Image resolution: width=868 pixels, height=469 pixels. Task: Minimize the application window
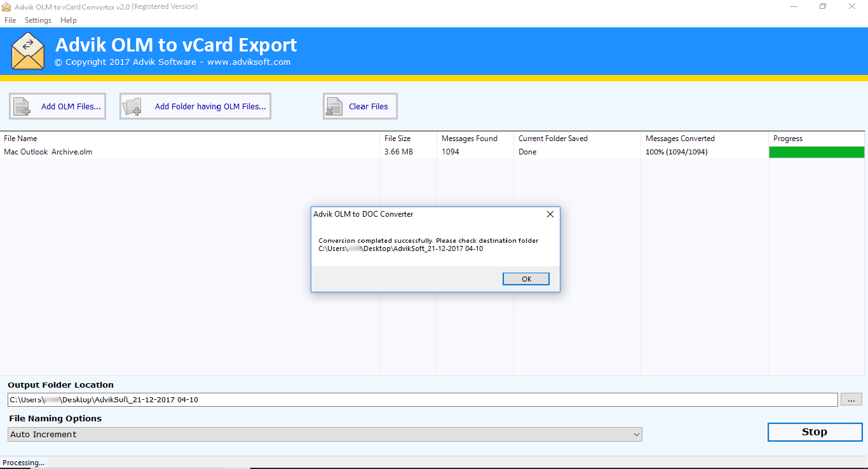793,6
